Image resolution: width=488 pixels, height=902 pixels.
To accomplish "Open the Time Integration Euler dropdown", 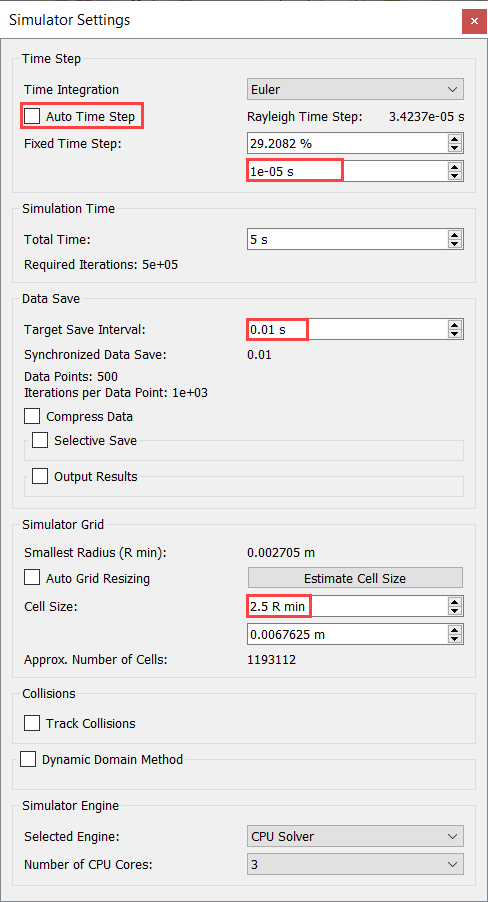I will click(x=355, y=90).
